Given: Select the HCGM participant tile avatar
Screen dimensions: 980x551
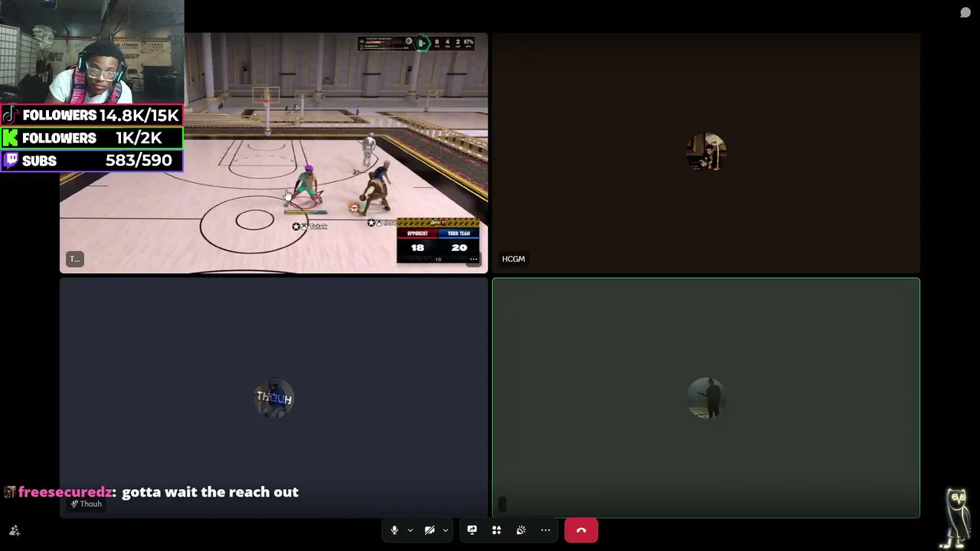Looking at the screenshot, I should [706, 153].
